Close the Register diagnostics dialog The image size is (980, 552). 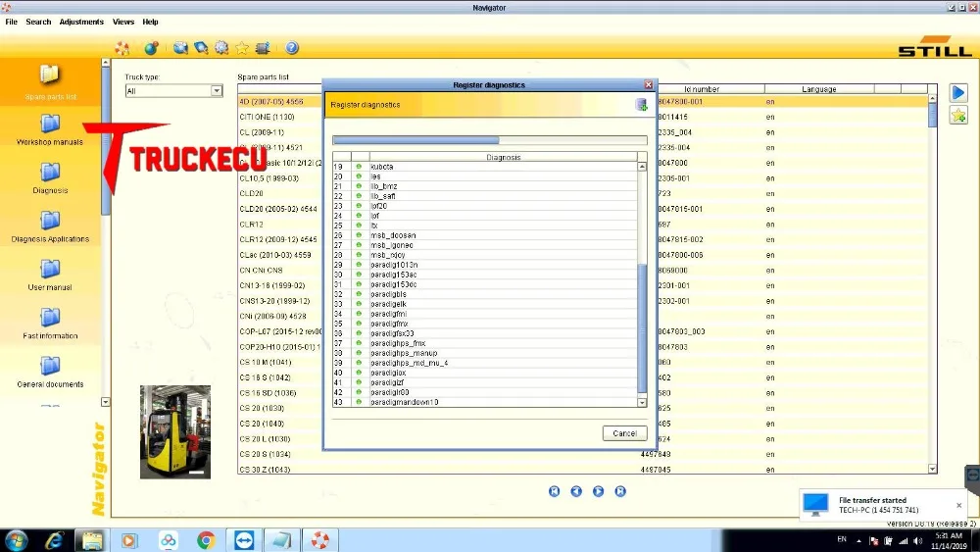pyautogui.click(x=648, y=84)
